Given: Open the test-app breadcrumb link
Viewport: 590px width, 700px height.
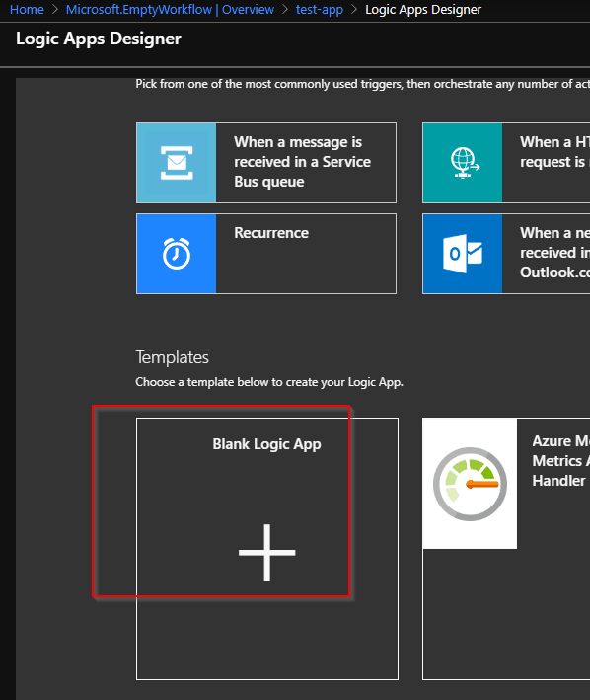Looking at the screenshot, I should [320, 9].
